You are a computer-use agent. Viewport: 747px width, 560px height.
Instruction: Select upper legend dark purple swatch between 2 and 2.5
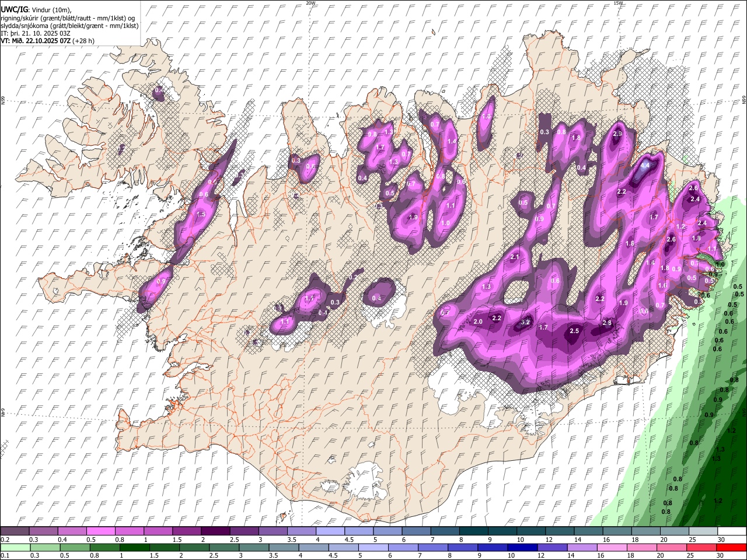[215, 531]
